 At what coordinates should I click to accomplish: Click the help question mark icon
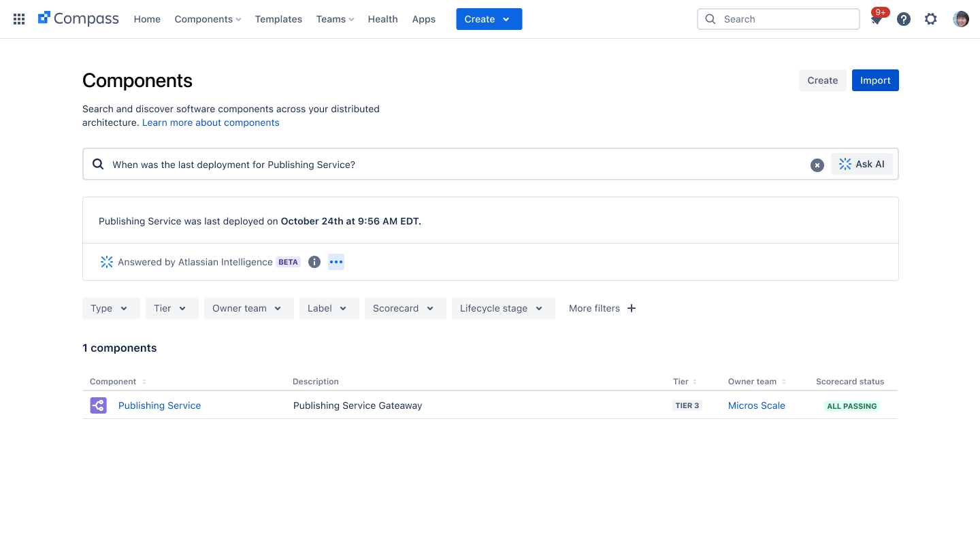click(x=903, y=18)
